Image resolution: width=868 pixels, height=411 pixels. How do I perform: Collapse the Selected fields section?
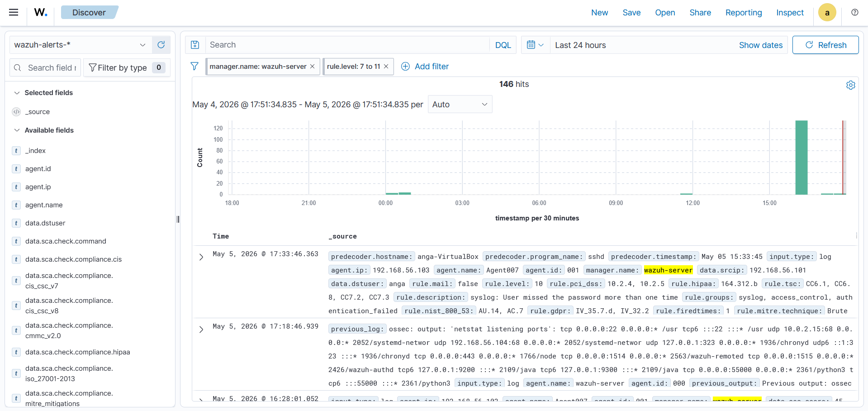click(17, 93)
